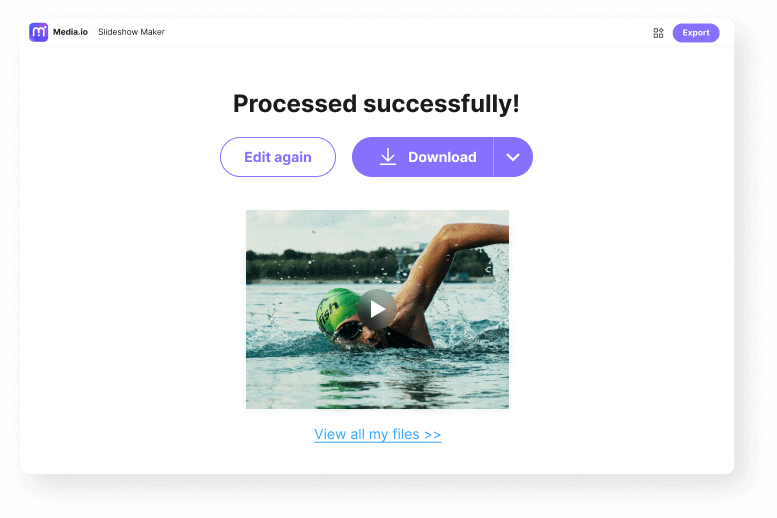This screenshot has width=777, height=518.
Task: Click the Processed successfully! heading
Action: click(376, 104)
